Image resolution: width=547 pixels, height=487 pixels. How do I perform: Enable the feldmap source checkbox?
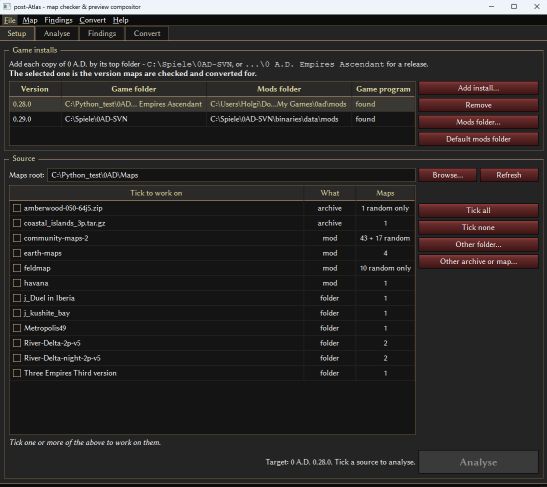tap(17, 268)
